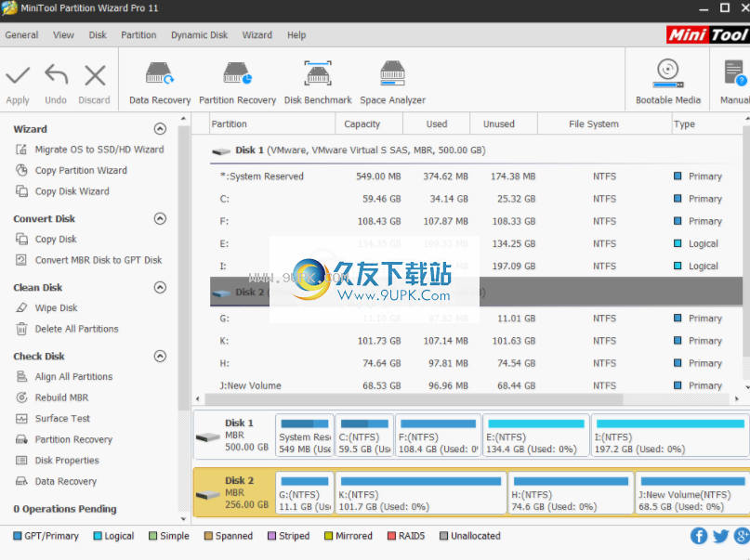Open the Disk menu
This screenshot has height=560, width=750.
click(98, 35)
